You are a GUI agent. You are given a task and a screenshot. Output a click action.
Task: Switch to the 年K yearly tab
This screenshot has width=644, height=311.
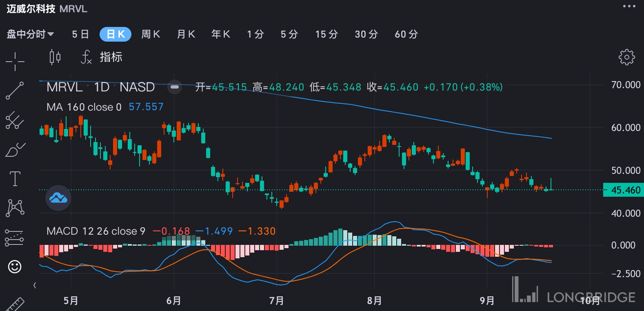click(x=221, y=34)
